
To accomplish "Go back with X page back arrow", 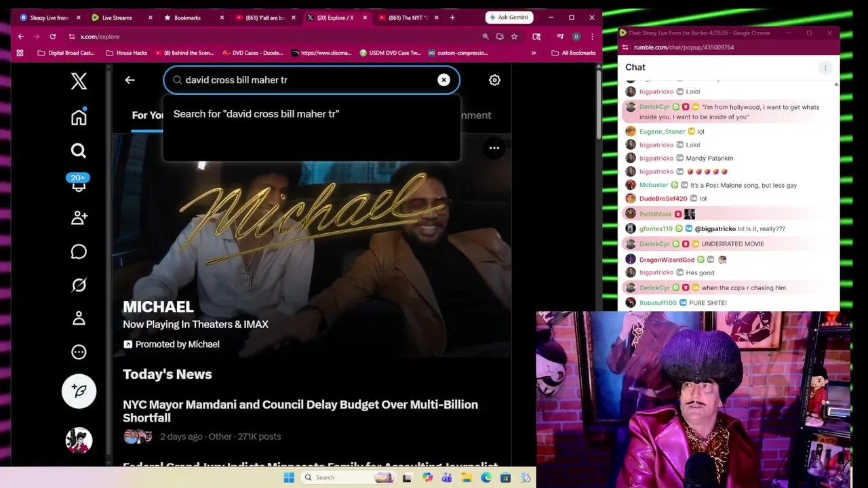I will pos(130,80).
